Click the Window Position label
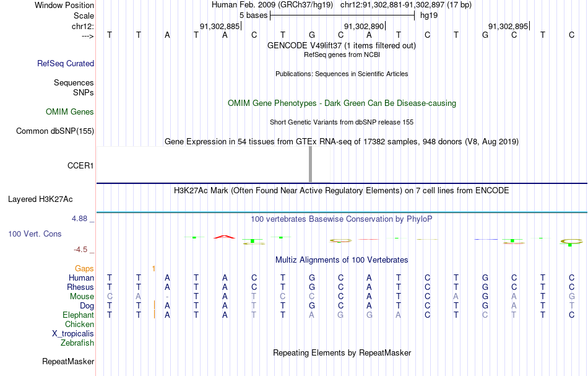 coord(64,5)
